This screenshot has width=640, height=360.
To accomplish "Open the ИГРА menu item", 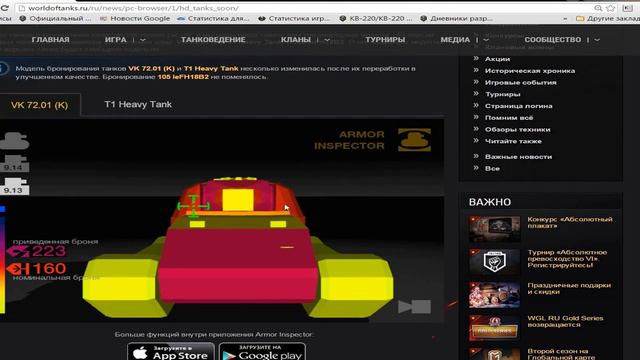I will tap(116, 40).
